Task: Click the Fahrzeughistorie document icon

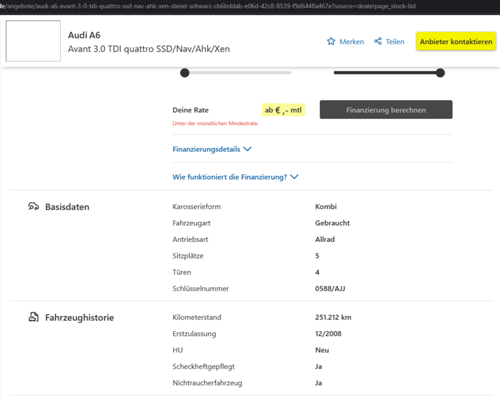Action: [33, 317]
